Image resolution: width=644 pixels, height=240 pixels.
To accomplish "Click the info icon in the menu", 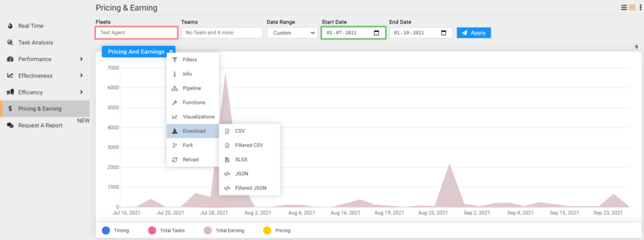I will [175, 74].
